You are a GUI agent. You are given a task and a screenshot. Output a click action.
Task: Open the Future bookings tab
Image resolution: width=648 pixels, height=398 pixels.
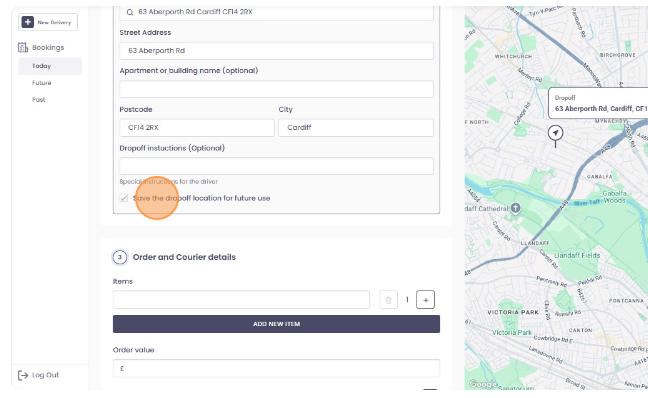[x=42, y=83]
